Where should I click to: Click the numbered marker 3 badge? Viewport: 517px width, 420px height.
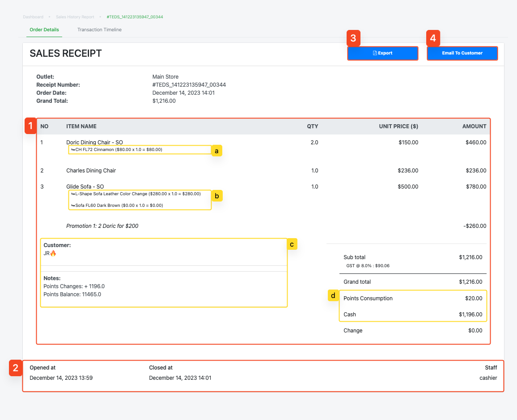pyautogui.click(x=353, y=38)
